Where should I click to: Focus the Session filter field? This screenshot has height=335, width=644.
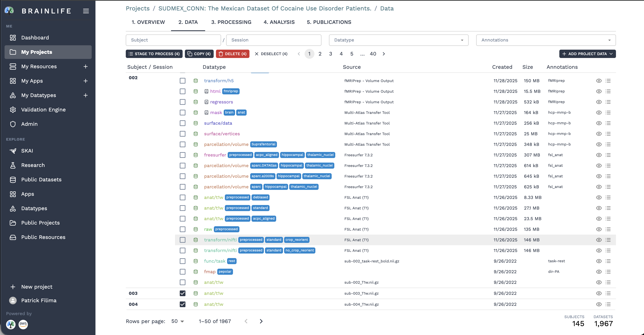click(x=274, y=40)
